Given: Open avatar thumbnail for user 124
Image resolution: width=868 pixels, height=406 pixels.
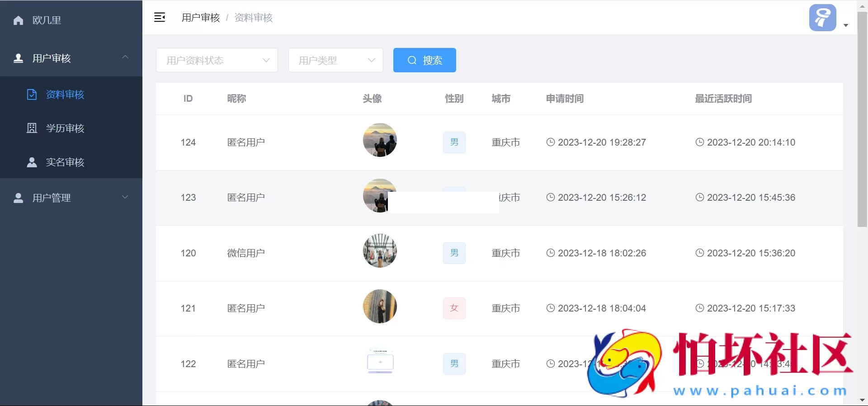Looking at the screenshot, I should pos(380,140).
